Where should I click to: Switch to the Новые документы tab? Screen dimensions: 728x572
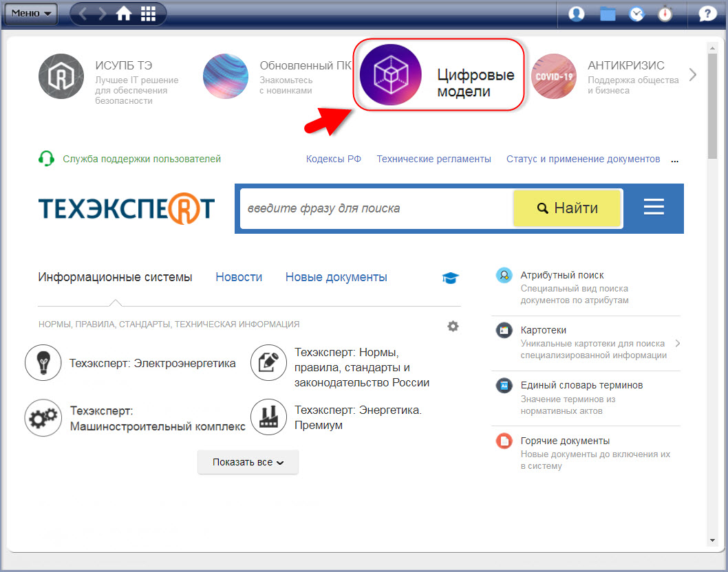(336, 277)
